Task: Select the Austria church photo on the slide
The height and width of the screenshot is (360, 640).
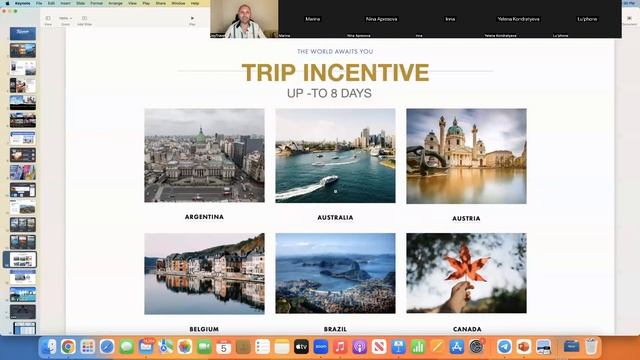Action: click(x=466, y=156)
